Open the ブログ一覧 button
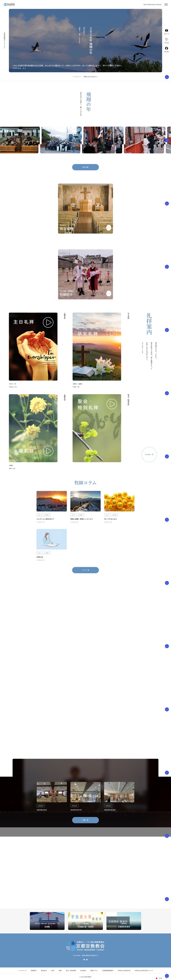The width and height of the screenshot is (171, 980). [x=85, y=570]
